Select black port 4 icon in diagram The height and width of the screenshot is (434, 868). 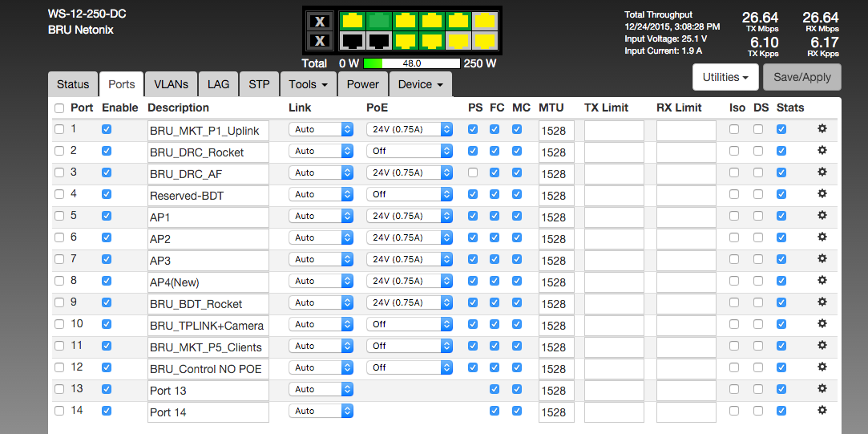tap(378, 40)
